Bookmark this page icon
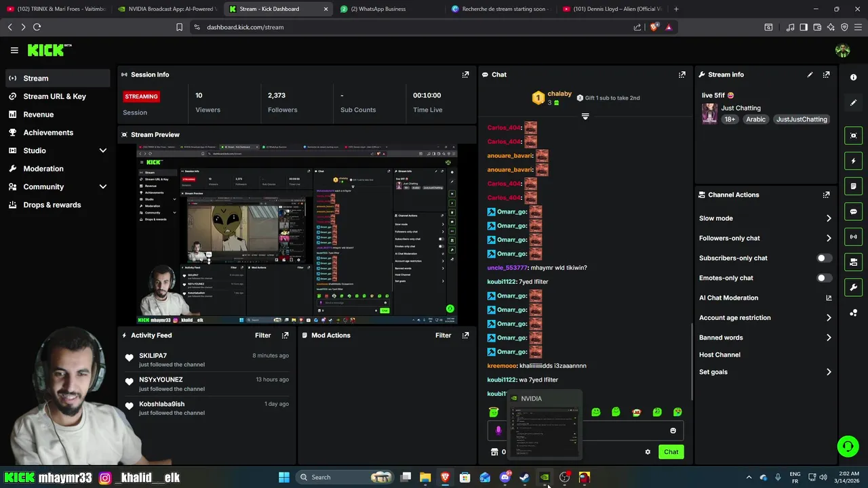Viewport: 868px width, 488px height. coord(179,27)
